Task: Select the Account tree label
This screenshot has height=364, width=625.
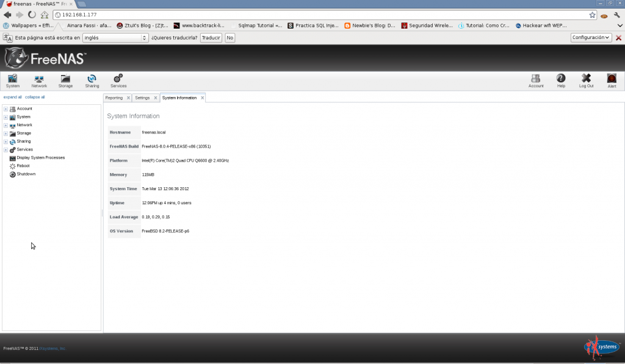Action: click(24, 109)
